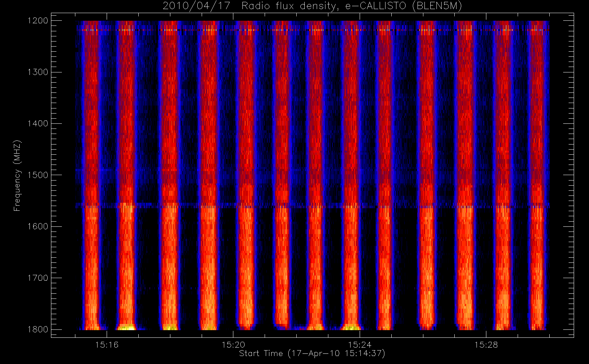Click the 1600 frequency tick label

click(x=38, y=226)
